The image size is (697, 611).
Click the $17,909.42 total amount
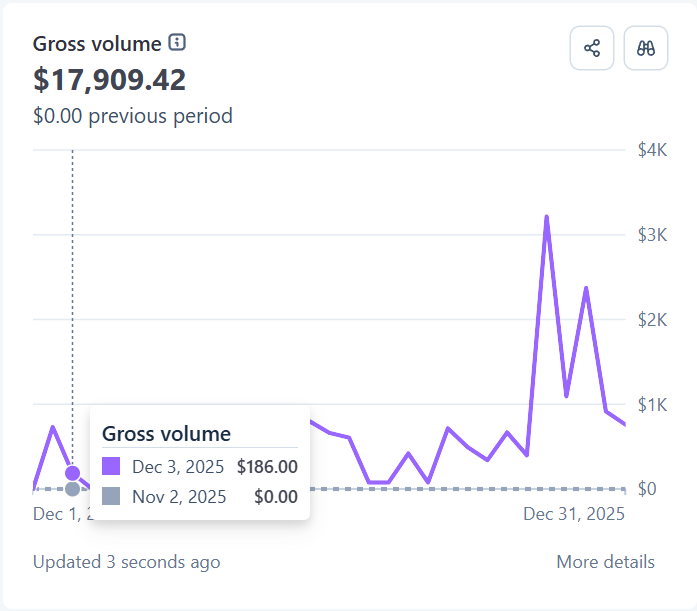(x=109, y=80)
